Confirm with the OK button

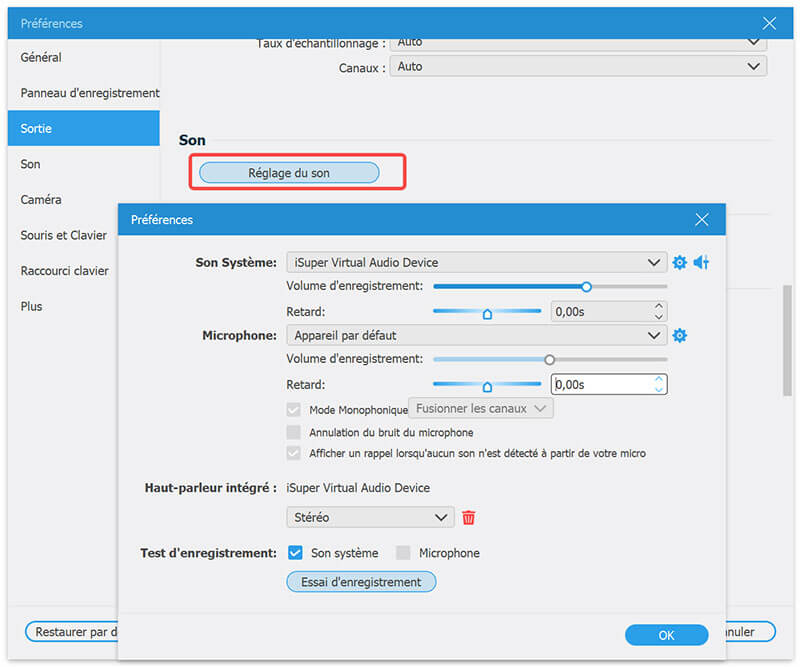click(666, 635)
